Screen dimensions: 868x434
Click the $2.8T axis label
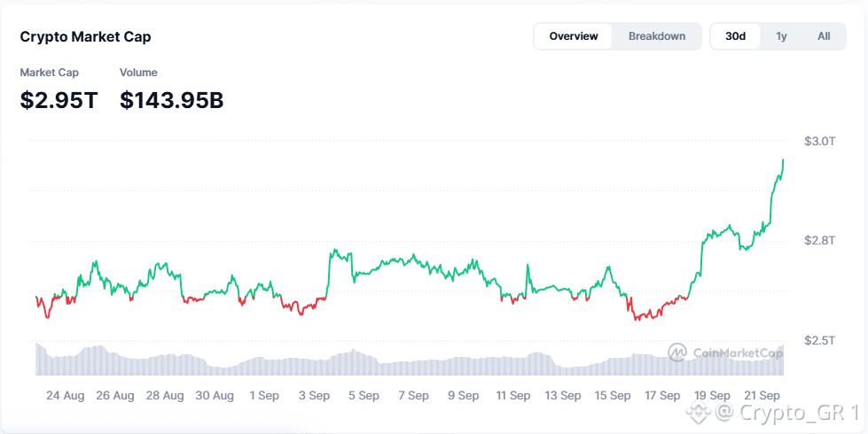[x=820, y=241]
